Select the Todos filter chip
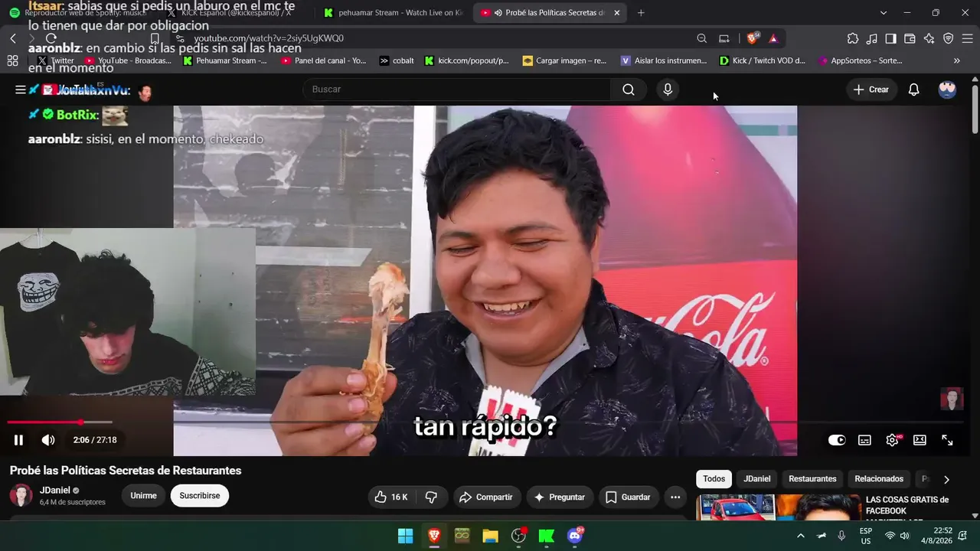This screenshot has height=551, width=980. tap(714, 479)
